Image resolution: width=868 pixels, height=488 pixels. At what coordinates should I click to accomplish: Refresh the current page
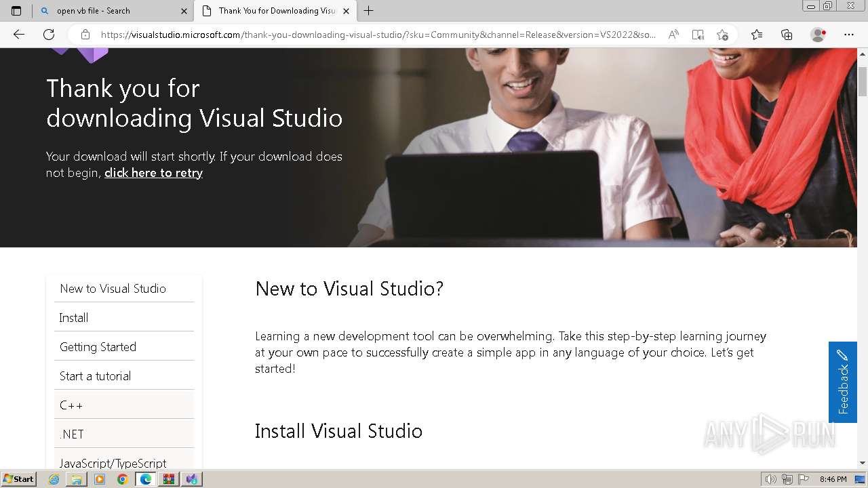[x=49, y=35]
